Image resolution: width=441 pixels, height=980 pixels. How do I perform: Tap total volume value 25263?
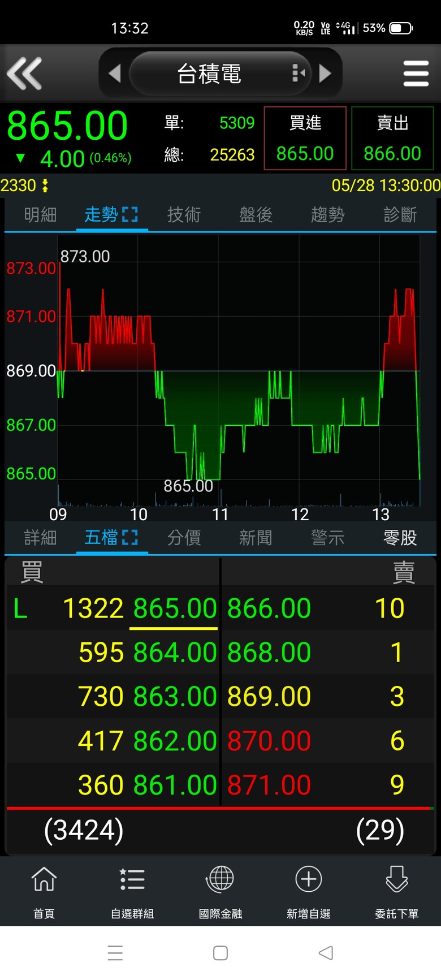[232, 155]
